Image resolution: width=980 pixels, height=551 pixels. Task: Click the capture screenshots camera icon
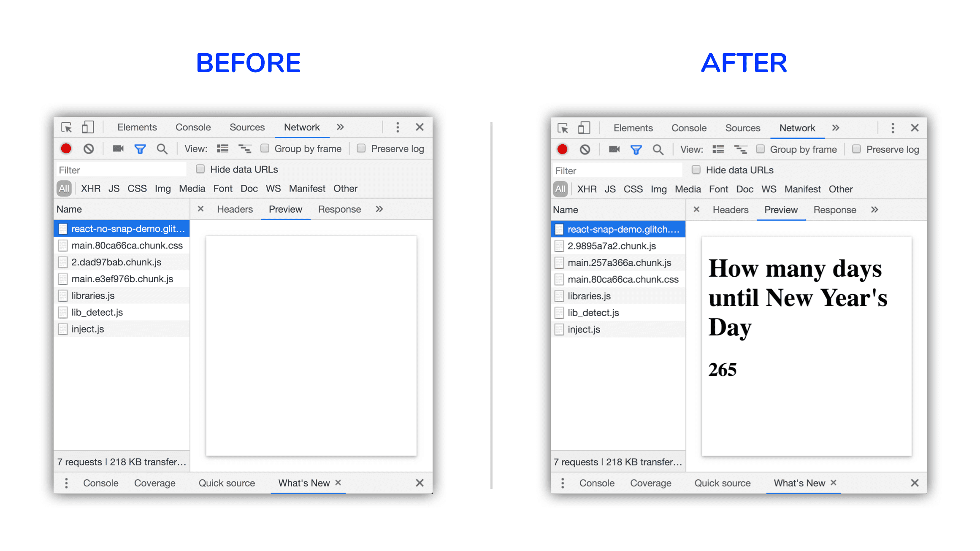point(115,148)
